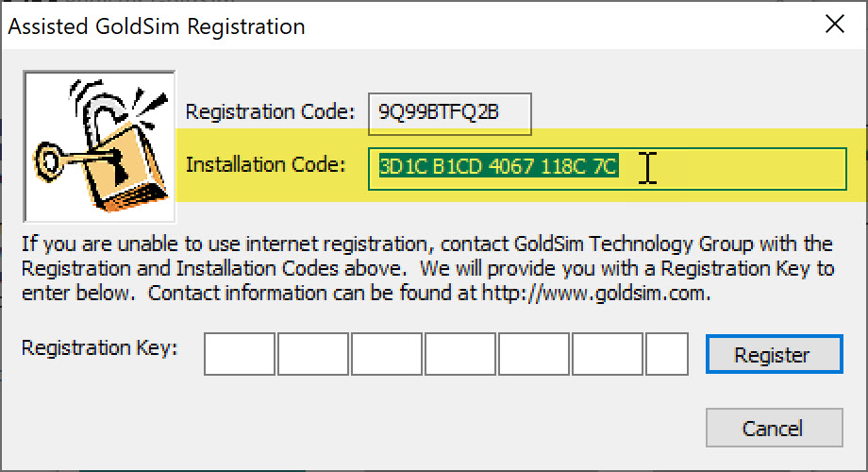Select the sixth Registration Key box

click(608, 354)
